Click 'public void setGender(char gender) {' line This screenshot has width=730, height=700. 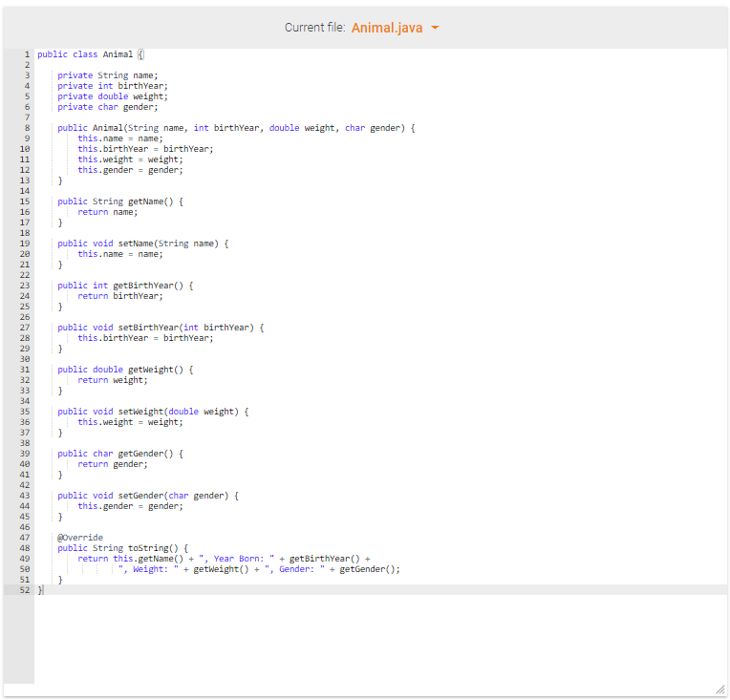pyautogui.click(x=148, y=496)
